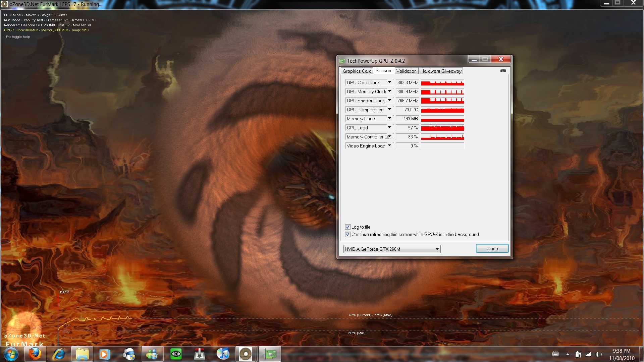The height and width of the screenshot is (362, 644).
Task: Open the Memory Controller Load sensor dropdown
Action: pyautogui.click(x=389, y=136)
